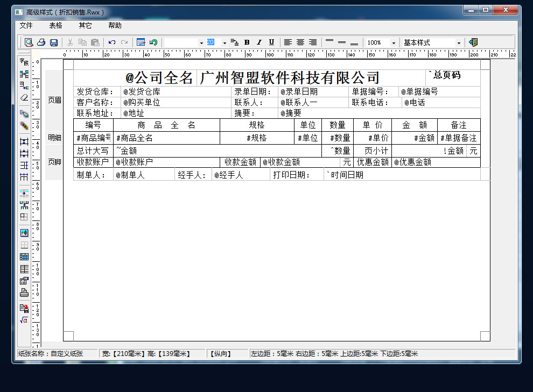The width and height of the screenshot is (533, 392).
Task: Save the style with floppy disk icon
Action: 54,42
